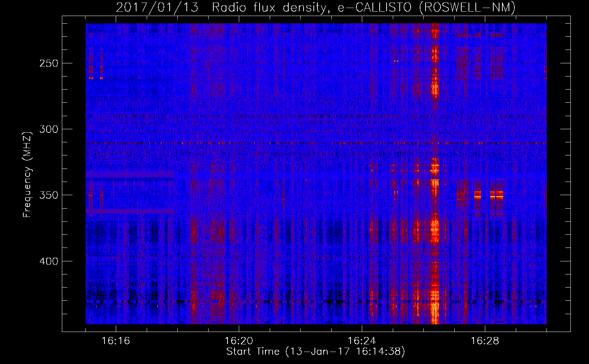Click the 16:16 time tick label
Screen dimensions: 589x364
(x=116, y=341)
